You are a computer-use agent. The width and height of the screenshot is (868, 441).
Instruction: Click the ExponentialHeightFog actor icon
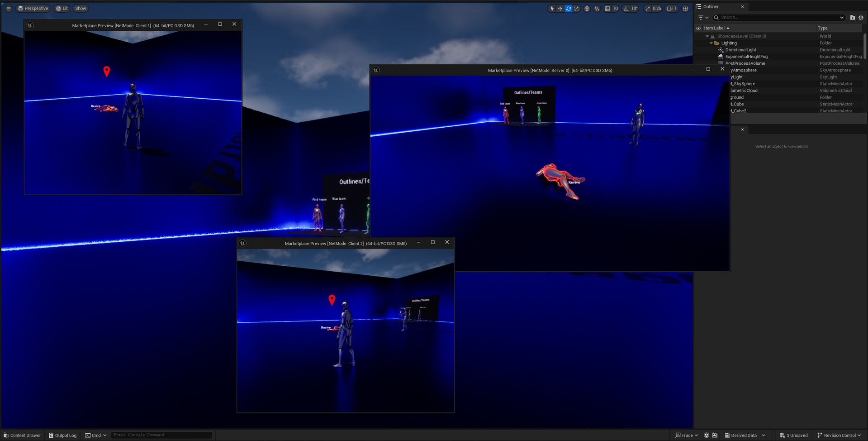[x=721, y=57]
